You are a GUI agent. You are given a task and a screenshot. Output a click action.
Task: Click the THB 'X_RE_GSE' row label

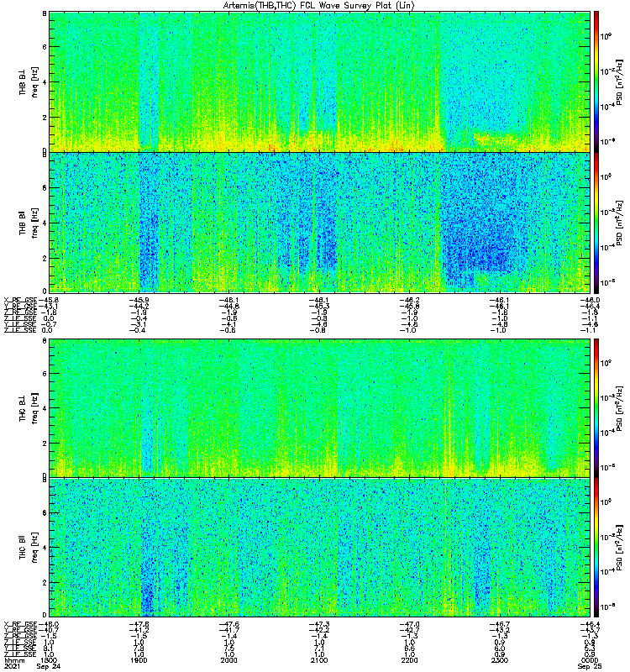tap(20, 300)
